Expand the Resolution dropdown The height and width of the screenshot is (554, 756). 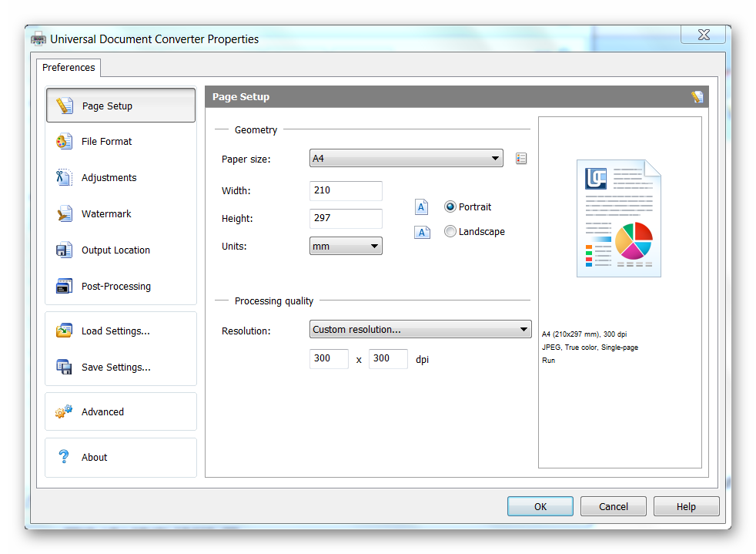[x=420, y=329]
